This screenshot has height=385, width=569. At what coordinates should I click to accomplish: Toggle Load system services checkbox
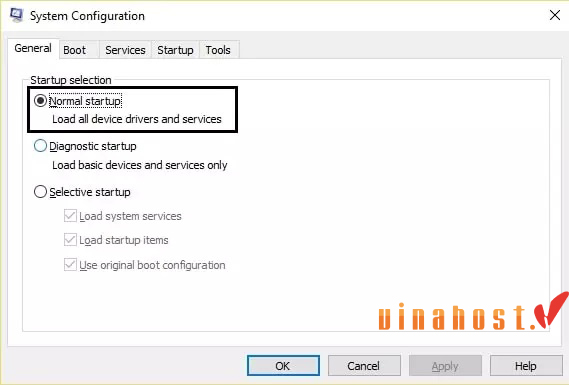(70, 216)
